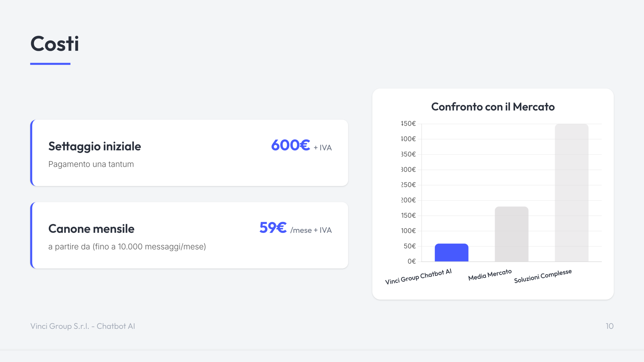Click the blue Vinci Group Chatbot AI bar
The height and width of the screenshot is (362, 644).
tap(451, 253)
